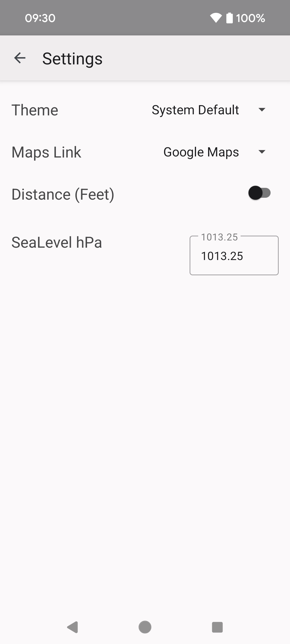Tap the 09:30 clock in status bar
Screen dimensions: 290x644
pyautogui.click(x=40, y=18)
